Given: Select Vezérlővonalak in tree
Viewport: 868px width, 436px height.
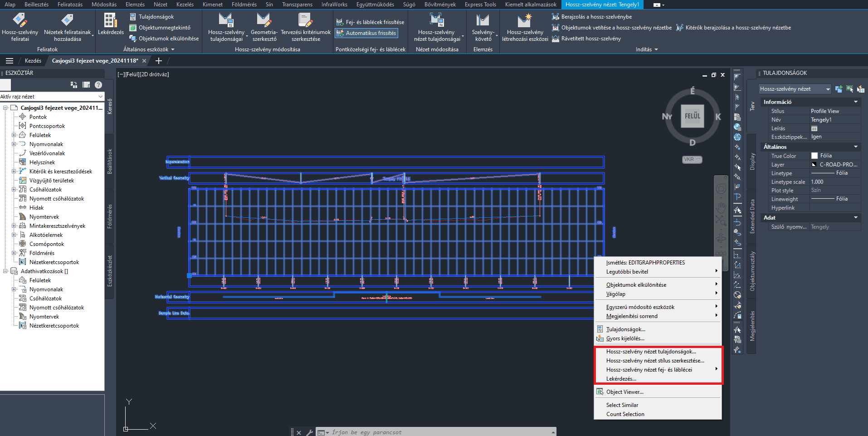Looking at the screenshot, I should click(47, 153).
